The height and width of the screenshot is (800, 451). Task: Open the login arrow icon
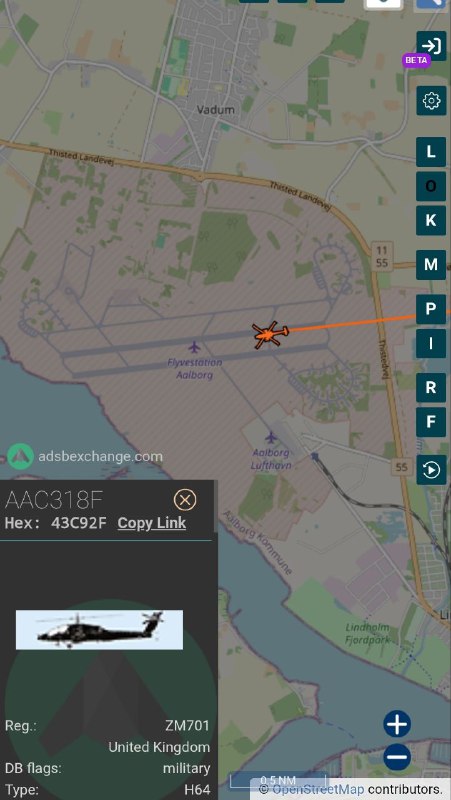point(431,46)
